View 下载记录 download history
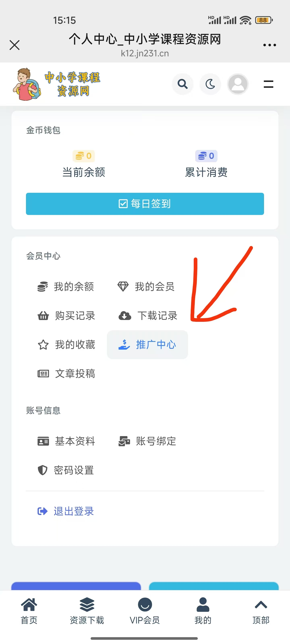This screenshot has height=644, width=290. tap(148, 316)
